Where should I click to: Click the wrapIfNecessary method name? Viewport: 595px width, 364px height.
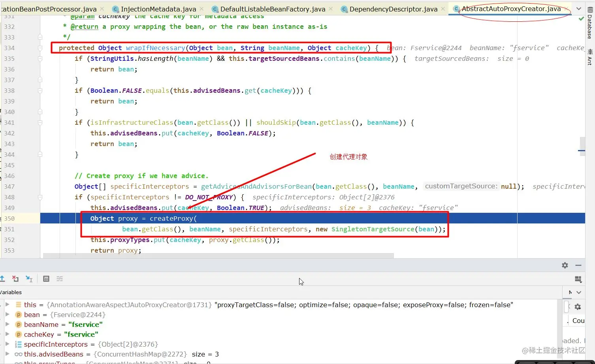coord(155,48)
